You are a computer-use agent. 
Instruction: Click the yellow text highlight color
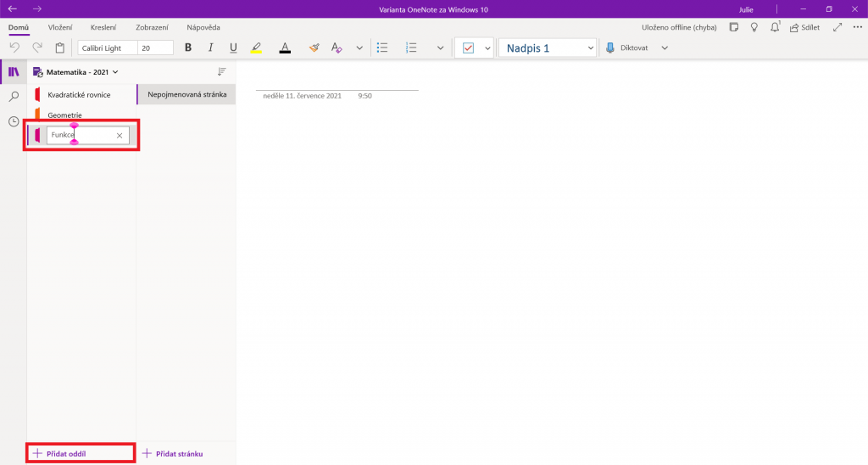[x=256, y=48]
